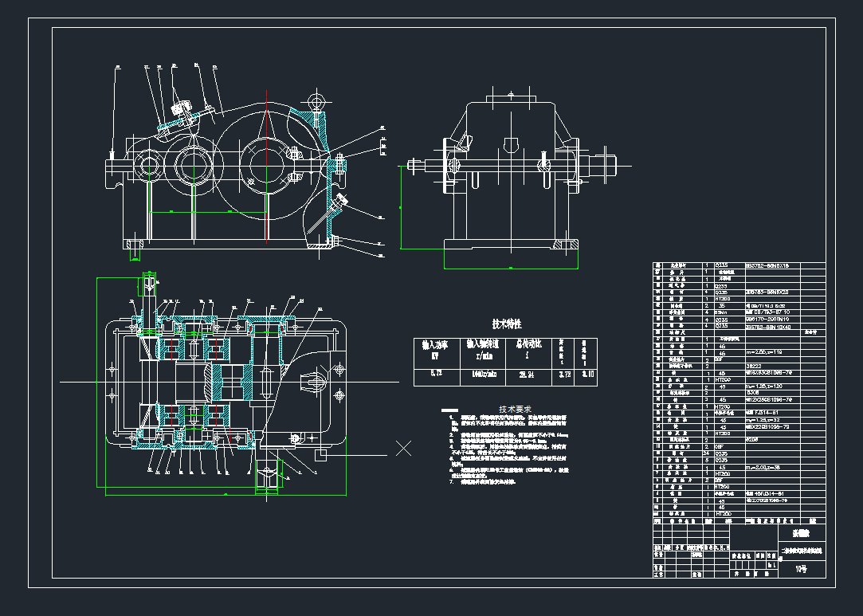Click the X cross marker right of the top view
863x616 pixels.
[404, 448]
